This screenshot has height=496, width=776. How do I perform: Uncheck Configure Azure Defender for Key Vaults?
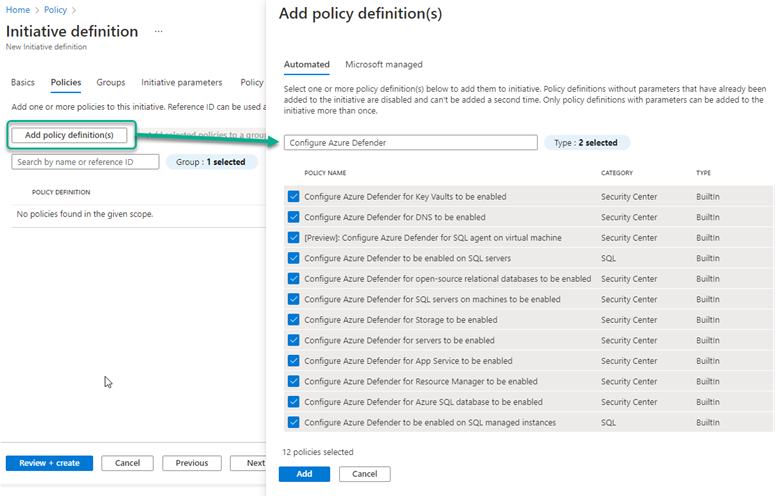294,197
